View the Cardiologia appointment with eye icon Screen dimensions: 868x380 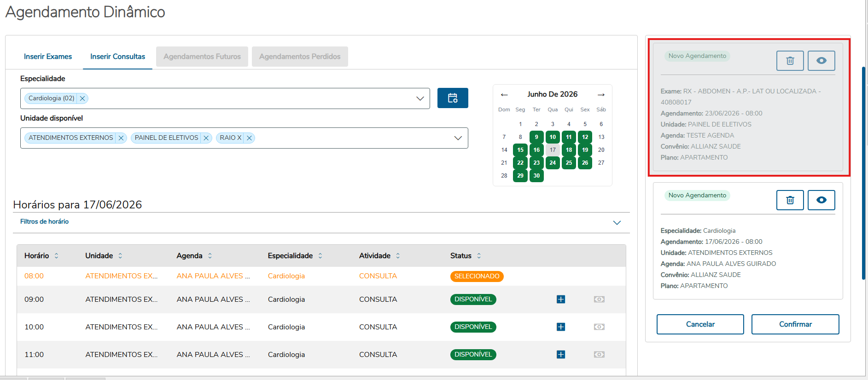click(x=821, y=200)
